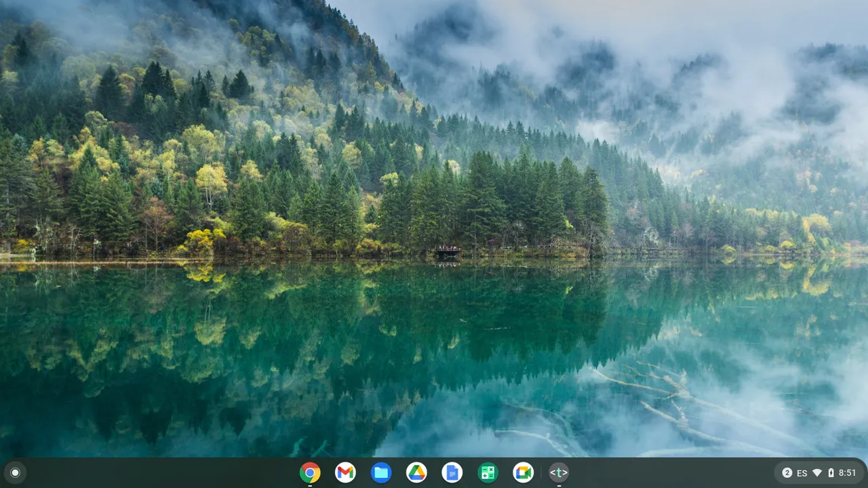Open the launcher from the shelf

[15, 472]
